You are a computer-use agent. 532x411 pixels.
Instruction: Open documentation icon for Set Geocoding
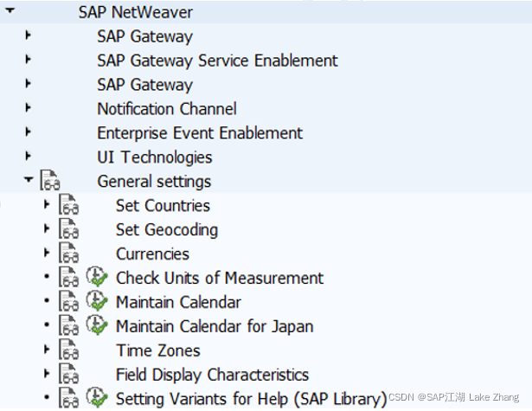[x=68, y=228]
